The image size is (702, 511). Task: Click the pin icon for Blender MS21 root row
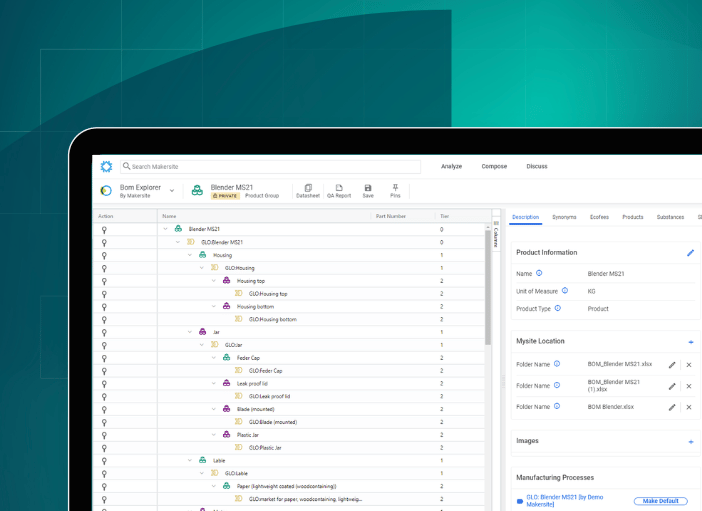pos(104,230)
